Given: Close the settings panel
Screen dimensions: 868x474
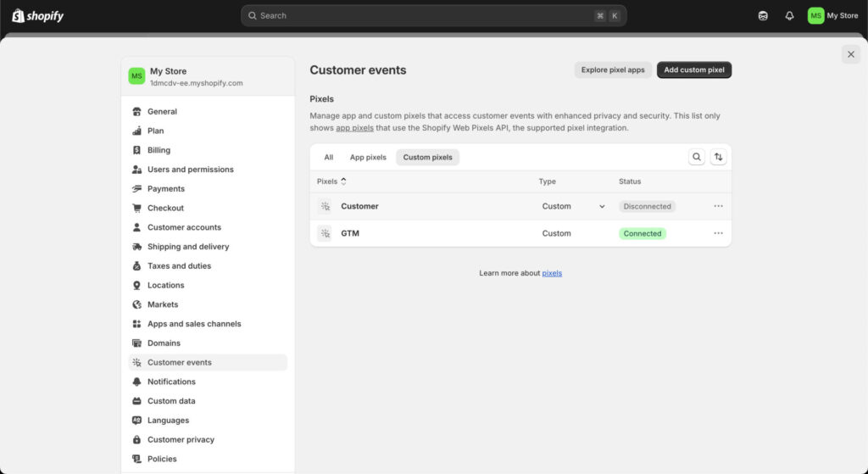Looking at the screenshot, I should tap(850, 54).
